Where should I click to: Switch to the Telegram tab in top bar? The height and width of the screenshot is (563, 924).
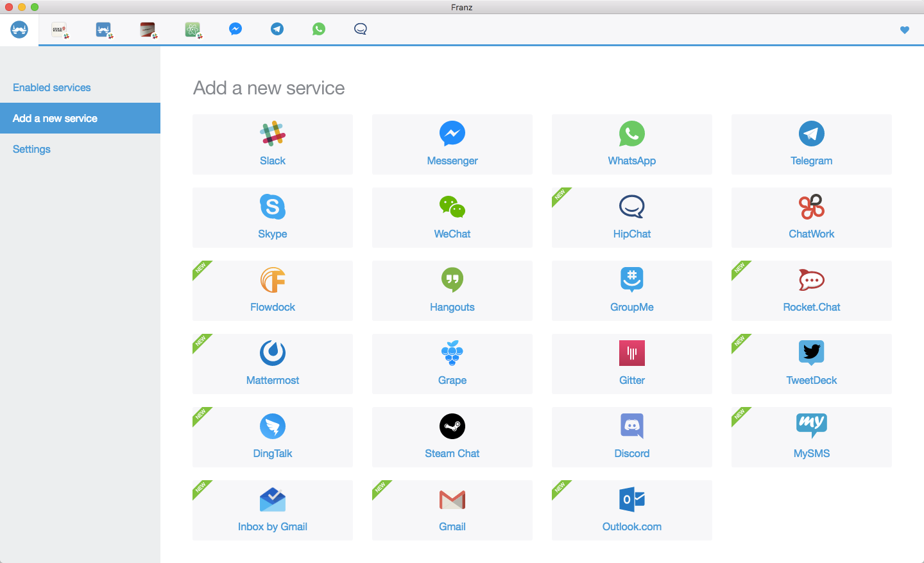(x=277, y=29)
